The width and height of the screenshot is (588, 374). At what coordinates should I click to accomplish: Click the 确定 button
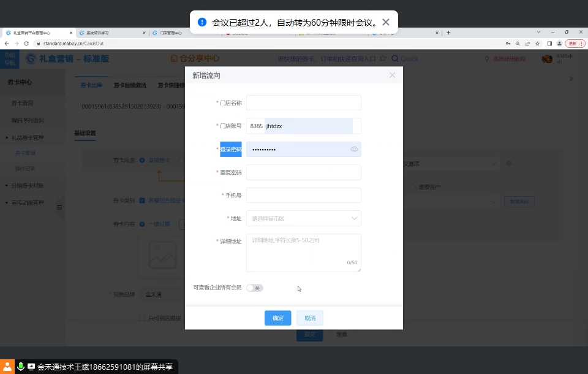tap(277, 318)
